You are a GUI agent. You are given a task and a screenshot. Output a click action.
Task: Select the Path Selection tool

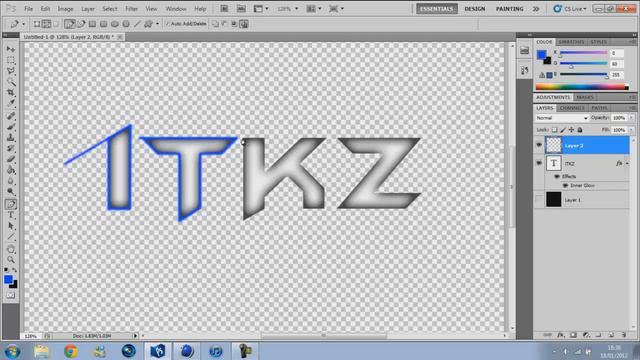[11, 226]
